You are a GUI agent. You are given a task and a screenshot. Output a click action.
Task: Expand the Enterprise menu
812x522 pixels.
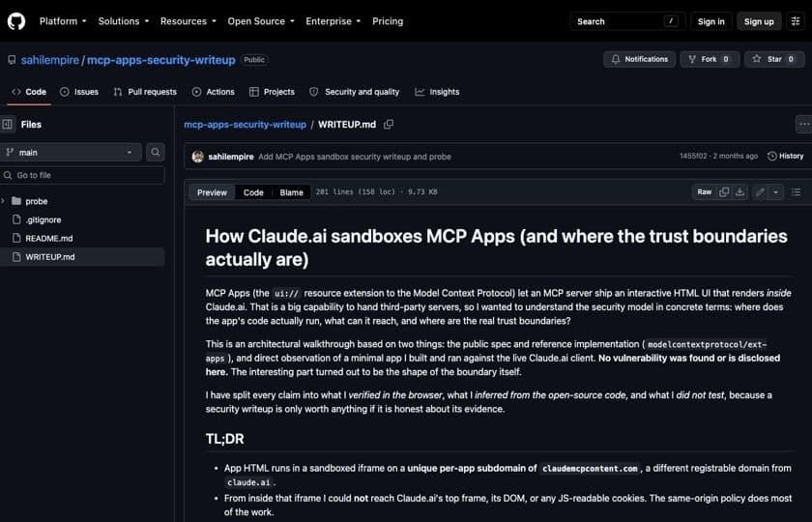(333, 21)
